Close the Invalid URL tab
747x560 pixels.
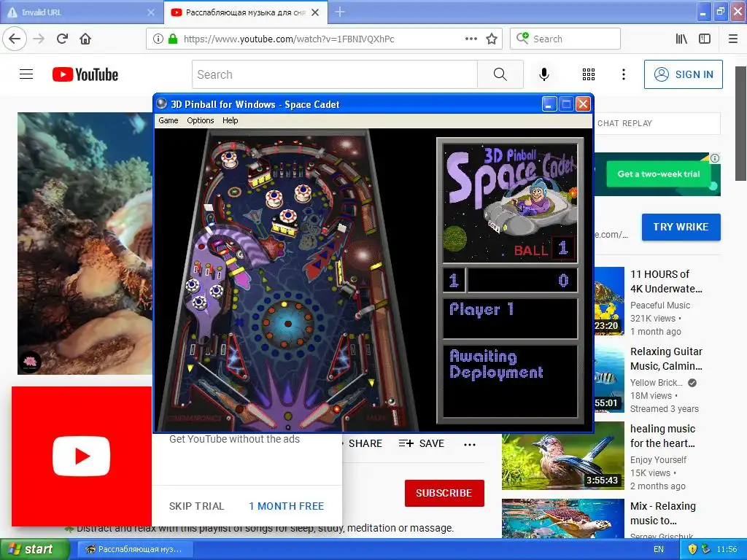pyautogui.click(x=150, y=12)
